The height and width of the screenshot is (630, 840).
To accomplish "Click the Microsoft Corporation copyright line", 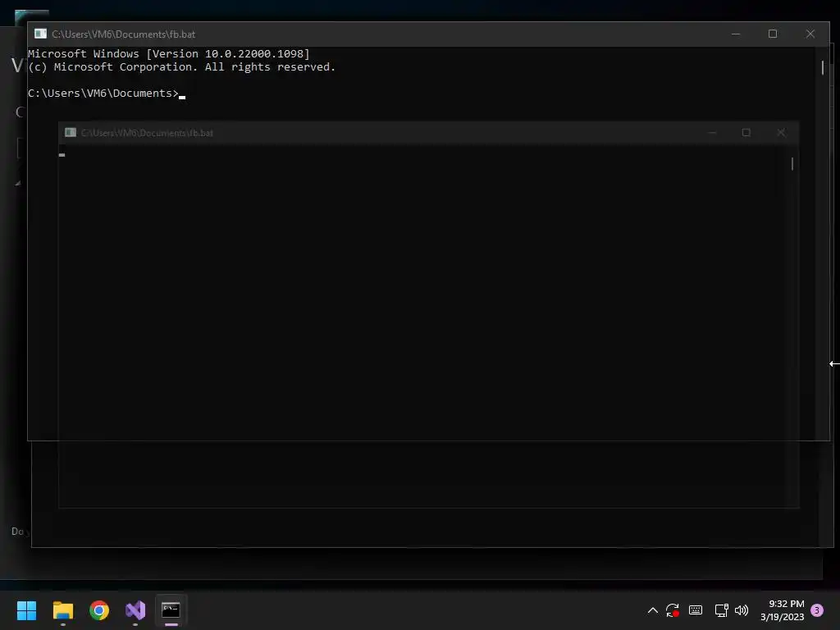I will pos(181,67).
